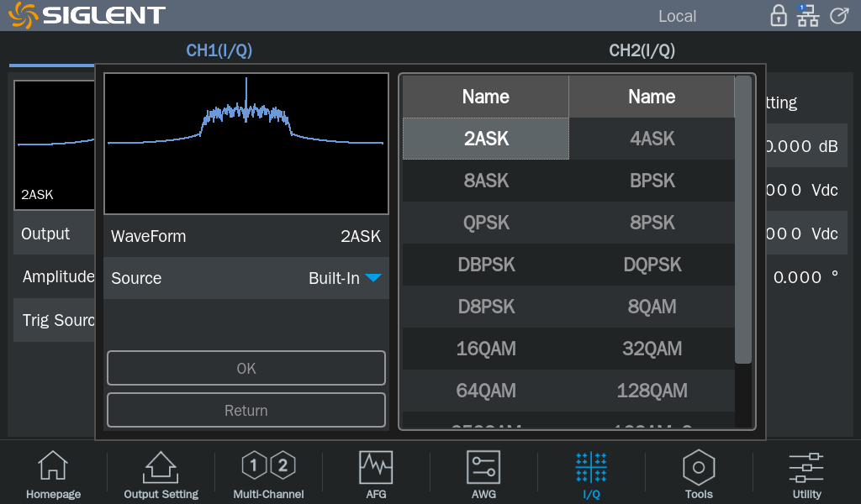The height and width of the screenshot is (504, 861).
Task: Click the spectrum preview thumbnail
Action: point(246,144)
